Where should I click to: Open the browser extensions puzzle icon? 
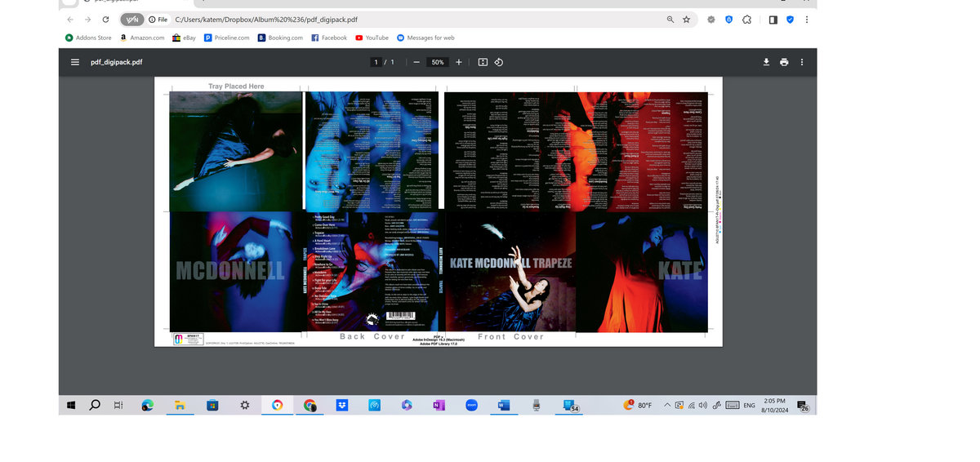tap(746, 20)
